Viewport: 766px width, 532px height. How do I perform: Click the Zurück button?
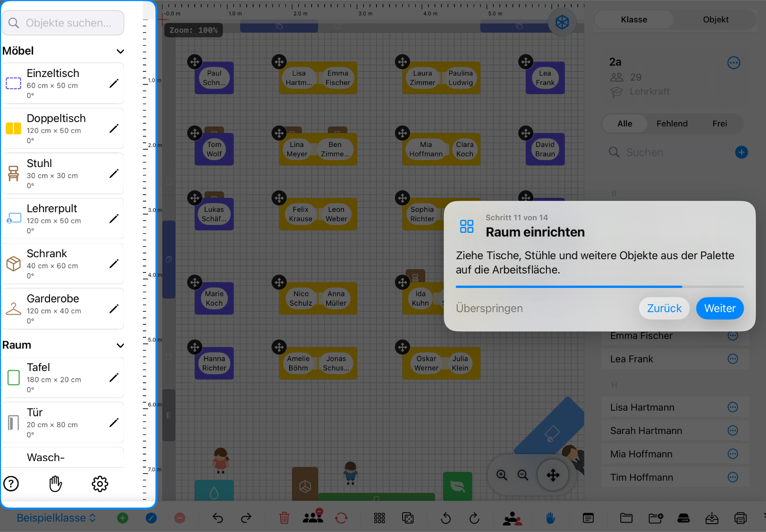click(664, 308)
